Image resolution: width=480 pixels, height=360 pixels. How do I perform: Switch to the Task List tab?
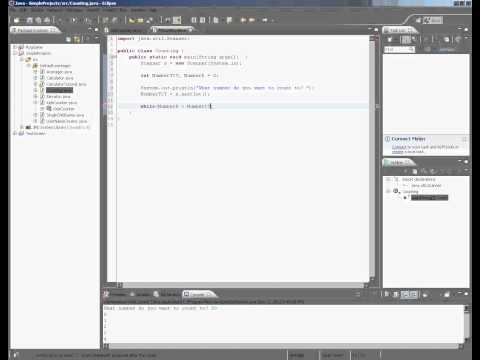[399, 30]
